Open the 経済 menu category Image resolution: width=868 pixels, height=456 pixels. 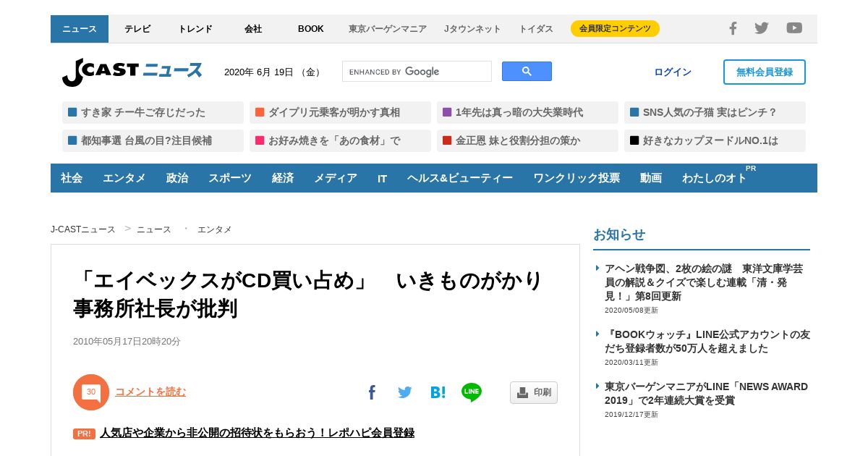point(283,178)
